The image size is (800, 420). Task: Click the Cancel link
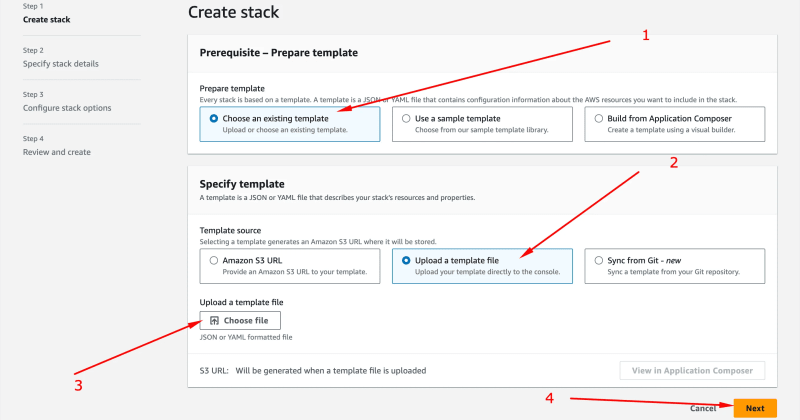click(704, 408)
